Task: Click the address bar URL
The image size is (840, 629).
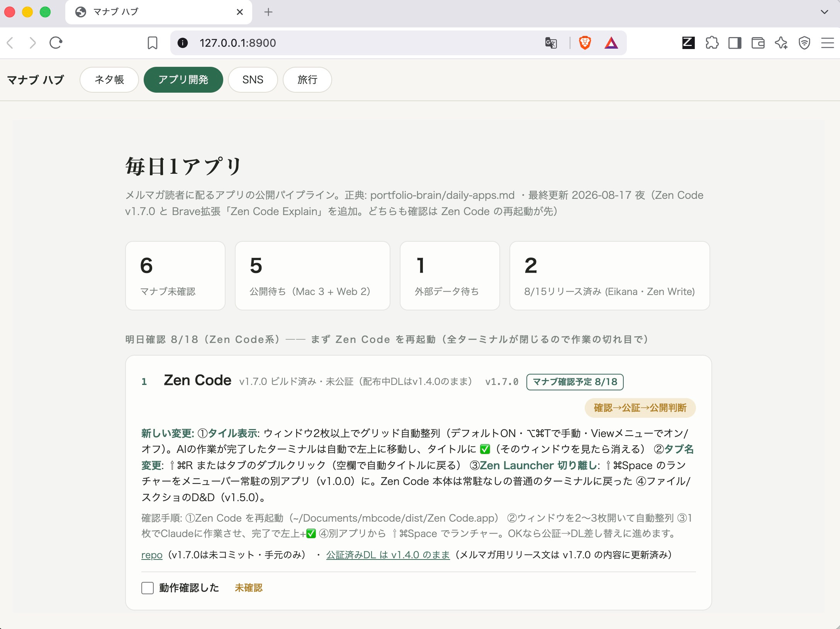Action: click(238, 43)
